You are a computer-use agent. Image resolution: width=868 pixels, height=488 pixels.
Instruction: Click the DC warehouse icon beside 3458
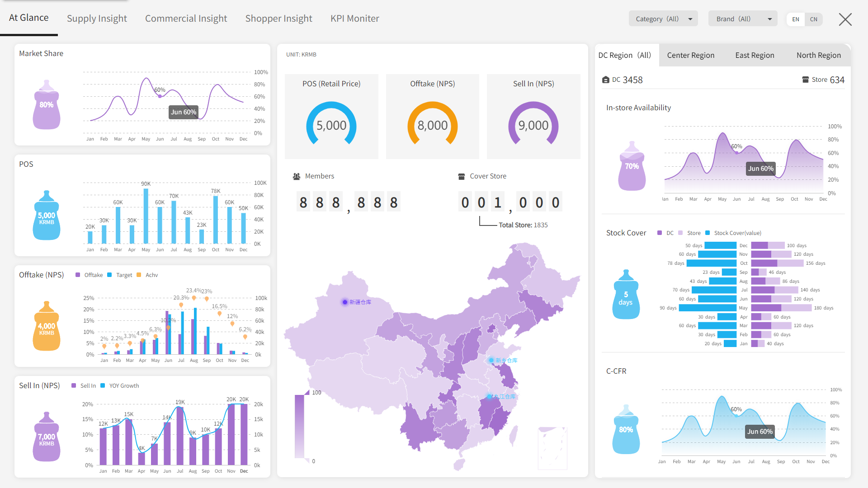(606, 80)
